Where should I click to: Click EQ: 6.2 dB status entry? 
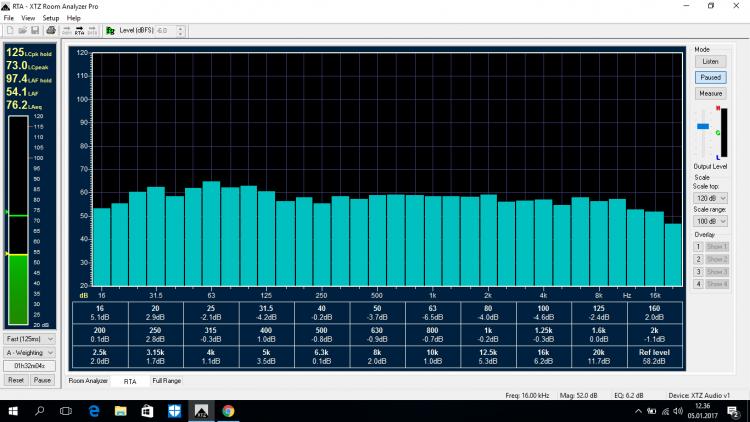[x=629, y=396]
